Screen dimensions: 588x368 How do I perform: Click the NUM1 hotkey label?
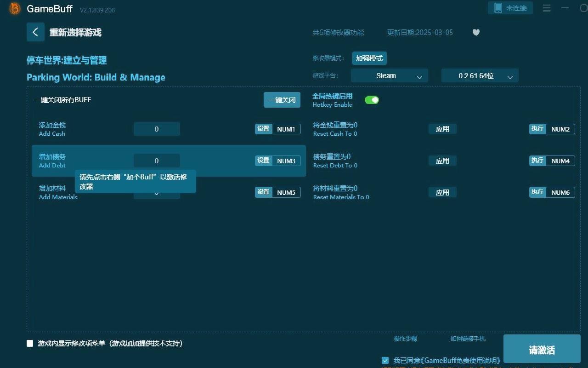point(286,129)
